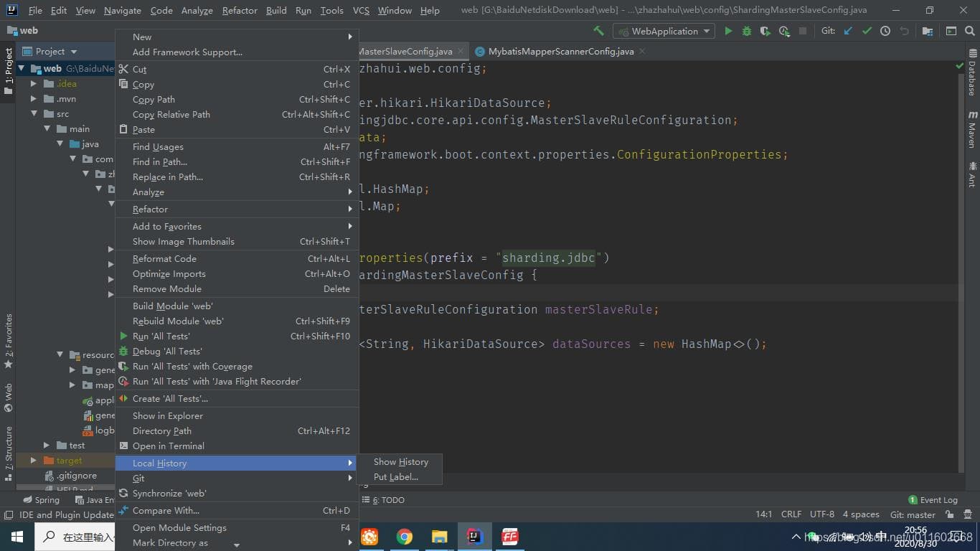Viewport: 980px width, 551px height.
Task: Expand the target folder
Action: click(x=34, y=461)
